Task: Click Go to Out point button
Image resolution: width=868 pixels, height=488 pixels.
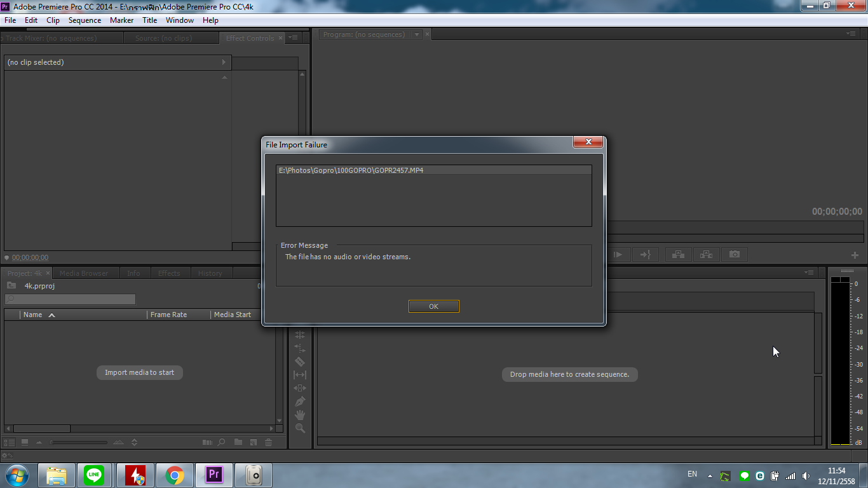Action: [x=645, y=254]
